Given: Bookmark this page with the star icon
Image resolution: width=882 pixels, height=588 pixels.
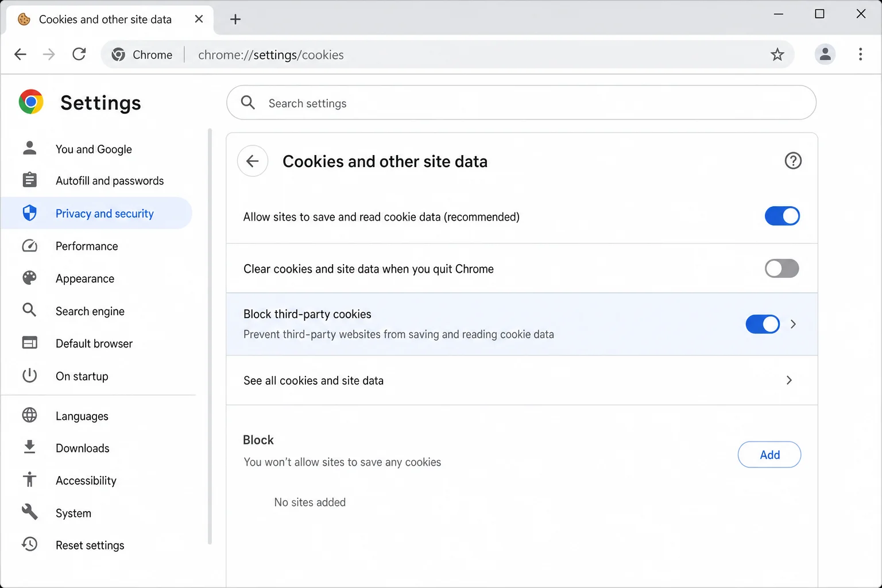Looking at the screenshot, I should point(777,55).
